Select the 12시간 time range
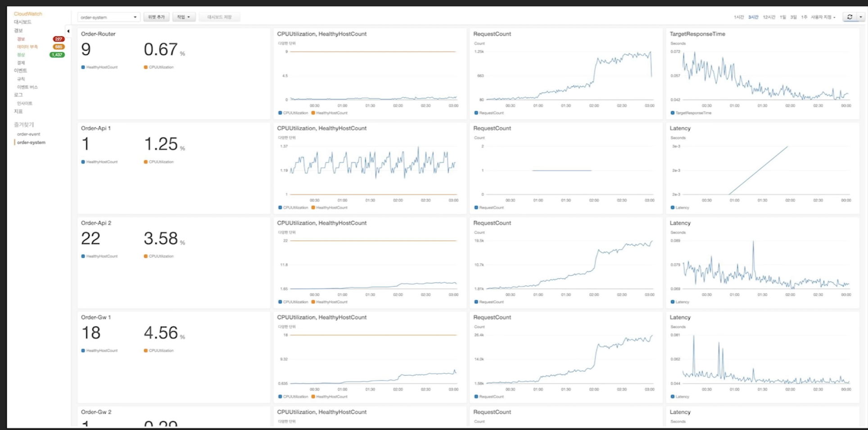The image size is (868, 430). pyautogui.click(x=769, y=17)
